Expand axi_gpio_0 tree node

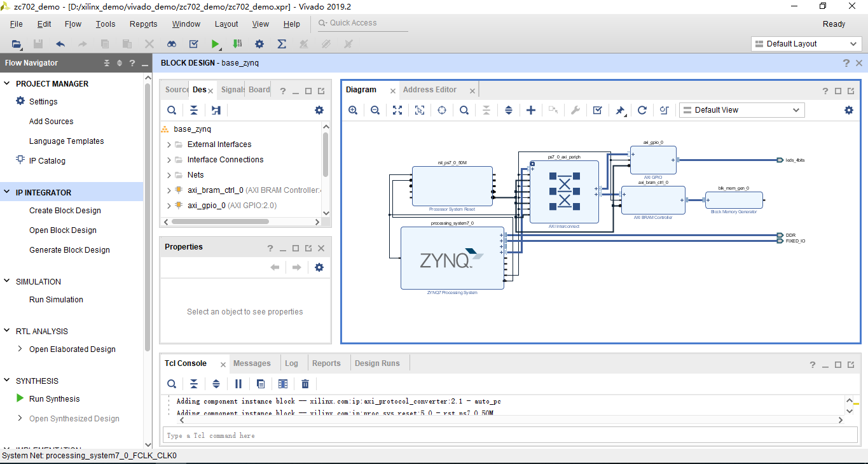(x=169, y=206)
